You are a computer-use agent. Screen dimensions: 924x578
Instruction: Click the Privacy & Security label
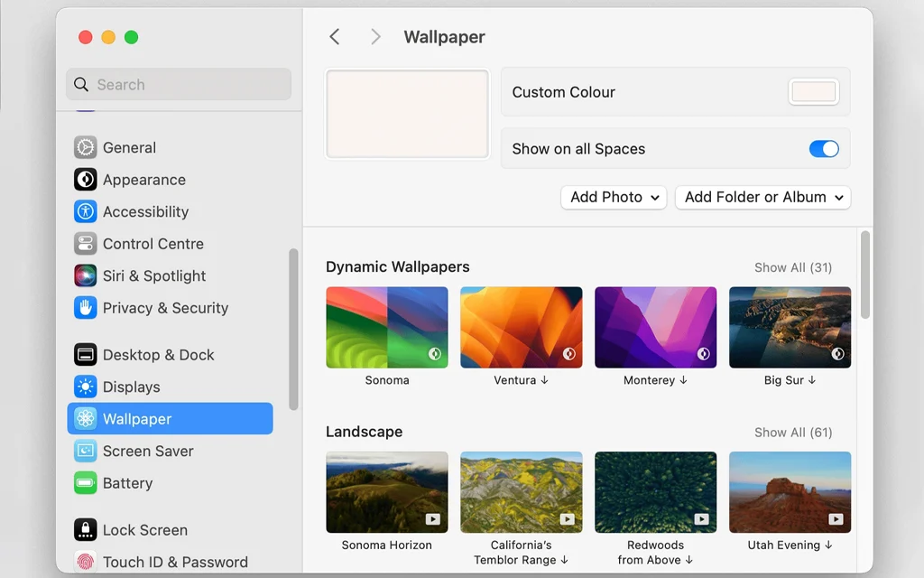(166, 307)
